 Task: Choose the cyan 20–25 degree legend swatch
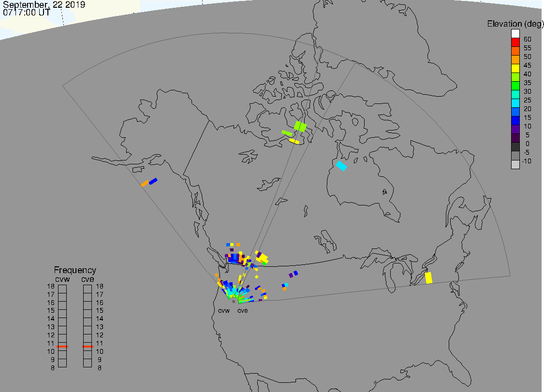515,103
